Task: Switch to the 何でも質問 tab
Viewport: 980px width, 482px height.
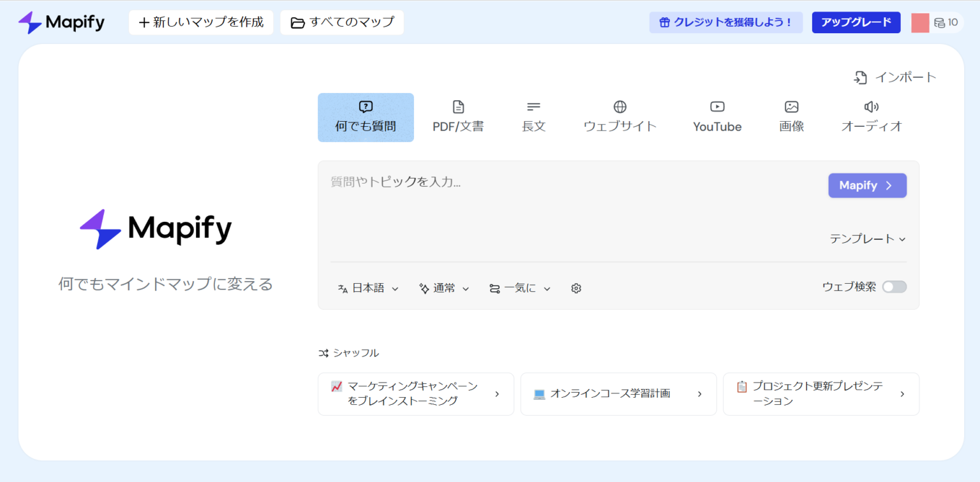Action: click(366, 117)
